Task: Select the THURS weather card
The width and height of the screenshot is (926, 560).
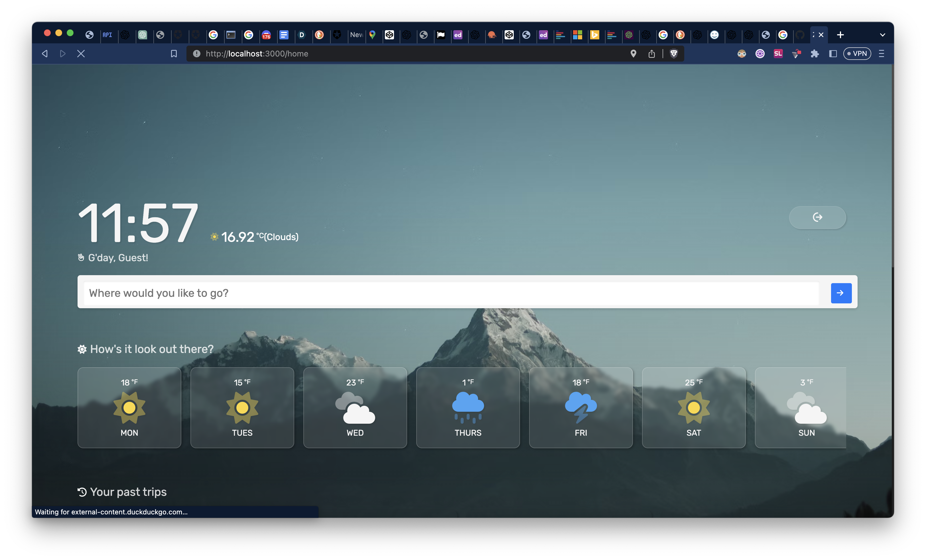Action: pyautogui.click(x=468, y=407)
